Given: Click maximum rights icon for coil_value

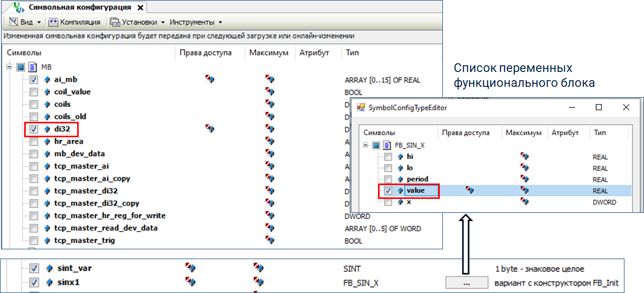Looking at the screenshot, I should point(270,91).
